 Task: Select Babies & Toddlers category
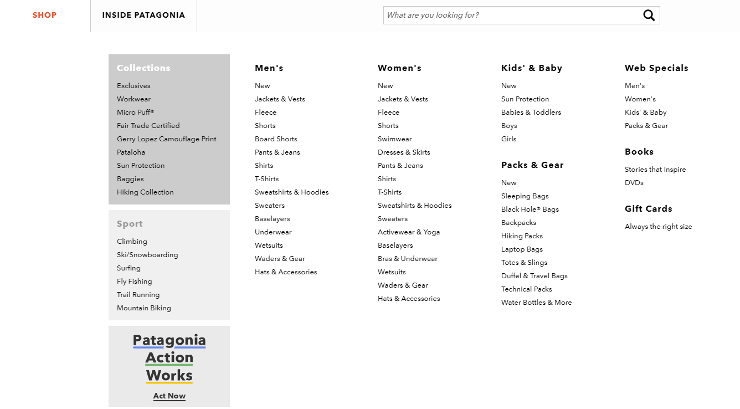[x=531, y=112]
